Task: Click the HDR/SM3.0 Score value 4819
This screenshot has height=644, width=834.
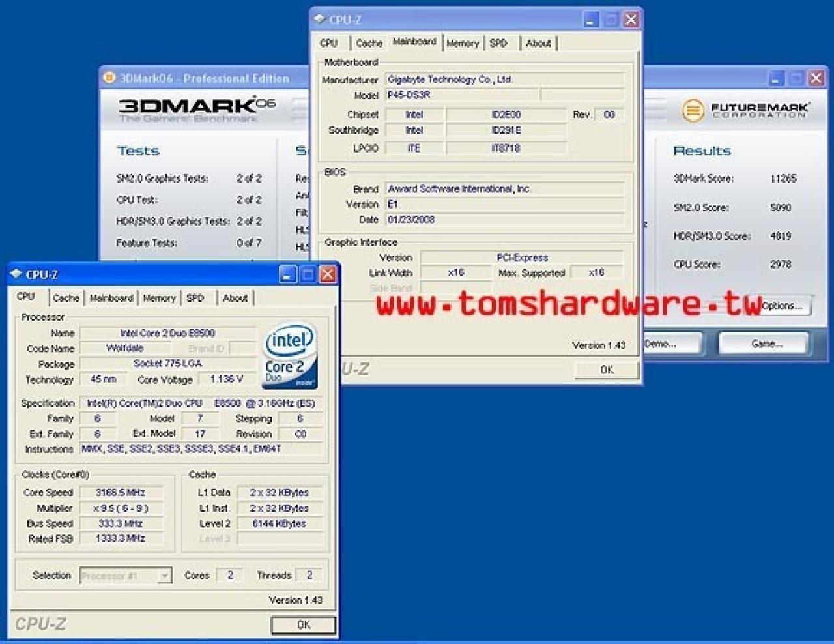Action: [x=781, y=236]
